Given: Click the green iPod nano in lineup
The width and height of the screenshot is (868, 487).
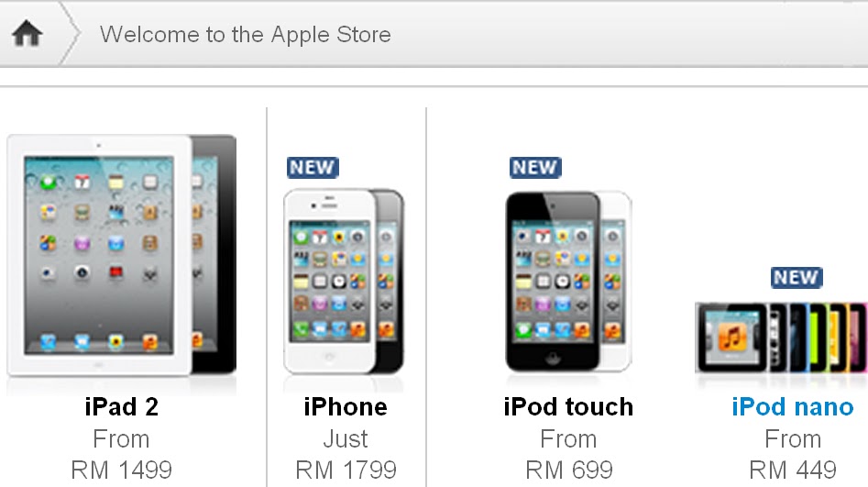Looking at the screenshot, I should 818,337.
